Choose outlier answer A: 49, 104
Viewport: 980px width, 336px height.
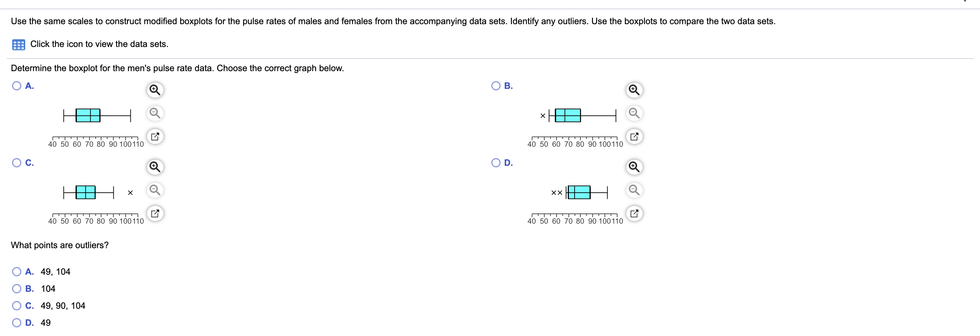point(17,271)
